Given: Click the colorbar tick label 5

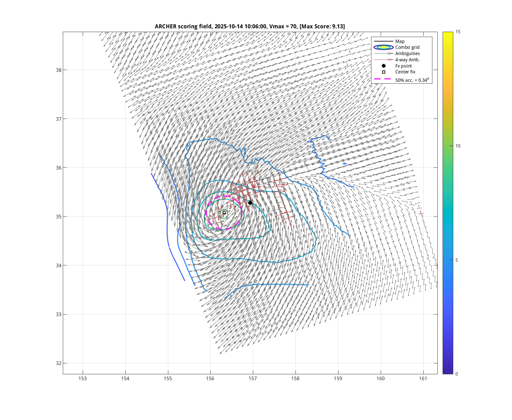Looking at the screenshot, I should click(456, 260).
